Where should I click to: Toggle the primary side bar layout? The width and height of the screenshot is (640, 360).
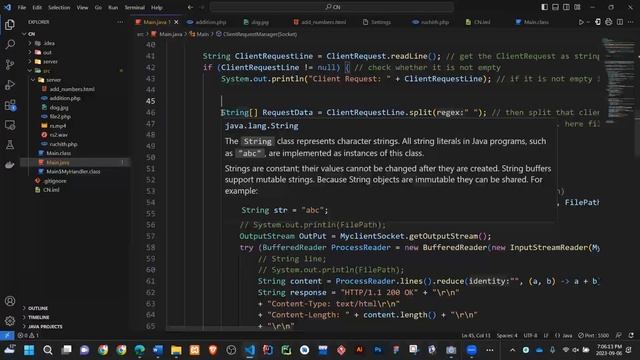pyautogui.click(x=544, y=7)
